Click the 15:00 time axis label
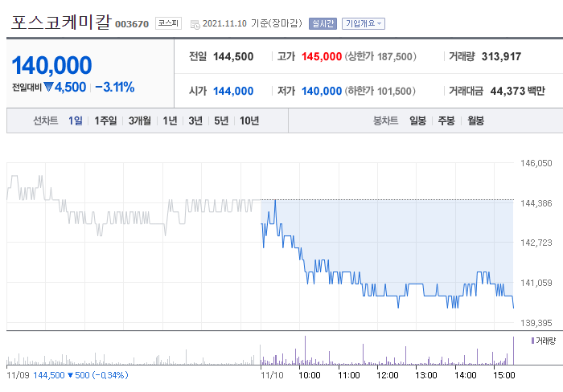The image size is (563, 392). point(504,375)
